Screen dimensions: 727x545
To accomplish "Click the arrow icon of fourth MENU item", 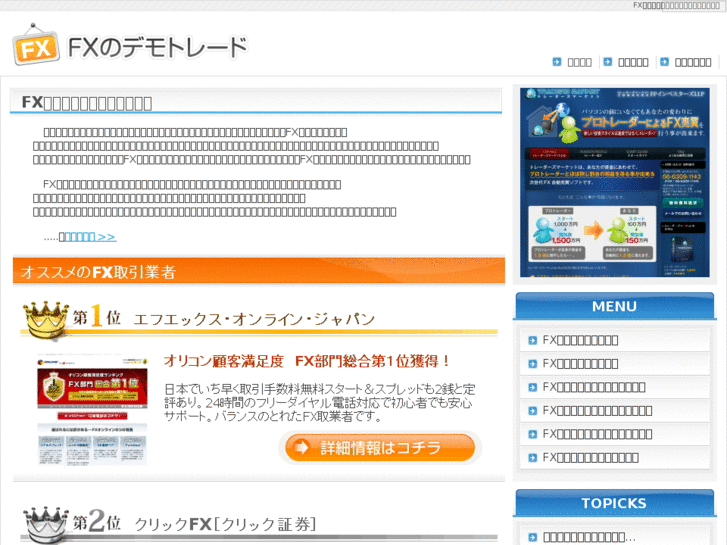I will (x=532, y=411).
